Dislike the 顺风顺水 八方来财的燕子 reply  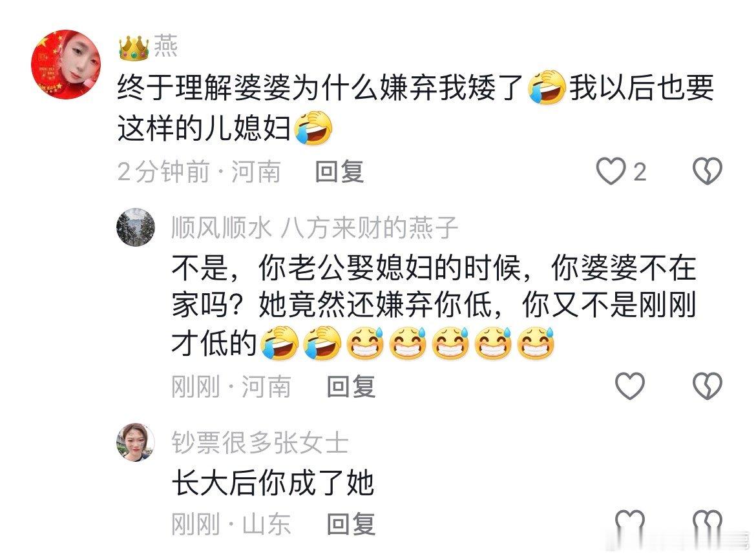pos(708,386)
